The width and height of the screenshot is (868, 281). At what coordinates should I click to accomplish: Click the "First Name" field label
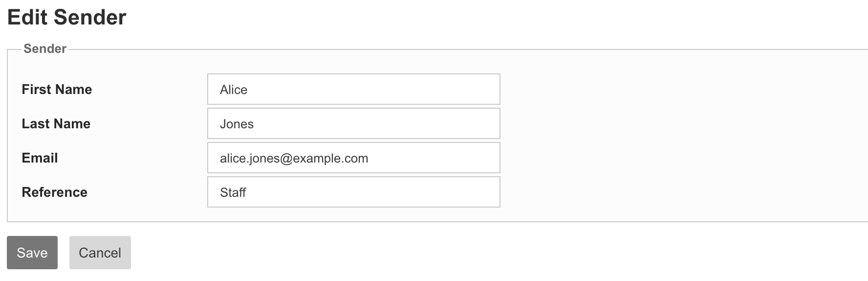(x=57, y=89)
